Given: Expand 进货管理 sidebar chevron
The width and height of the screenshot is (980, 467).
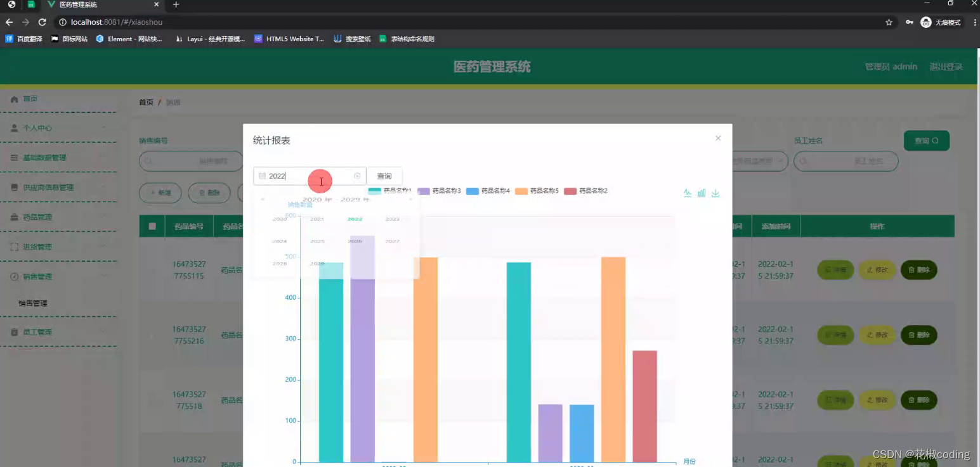Looking at the screenshot, I should (x=103, y=247).
